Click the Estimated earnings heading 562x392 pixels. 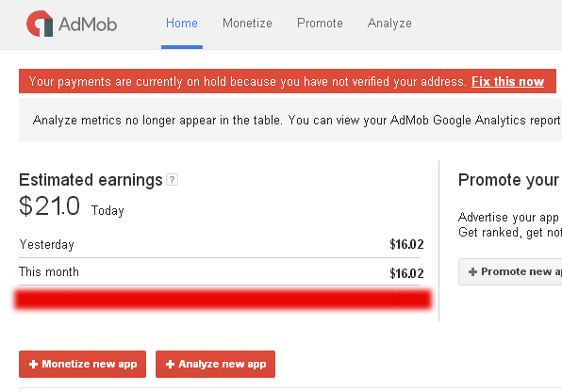click(91, 180)
